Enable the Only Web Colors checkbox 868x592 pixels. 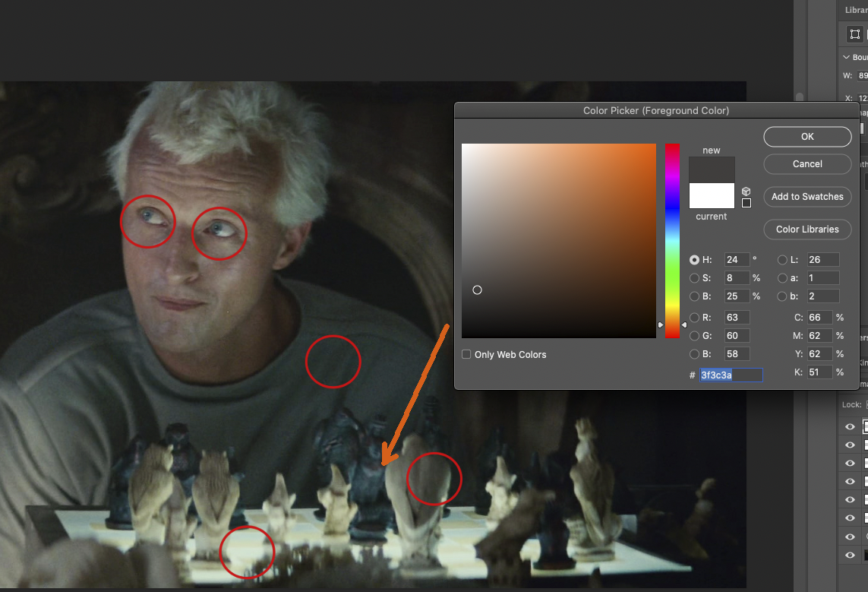(x=467, y=354)
